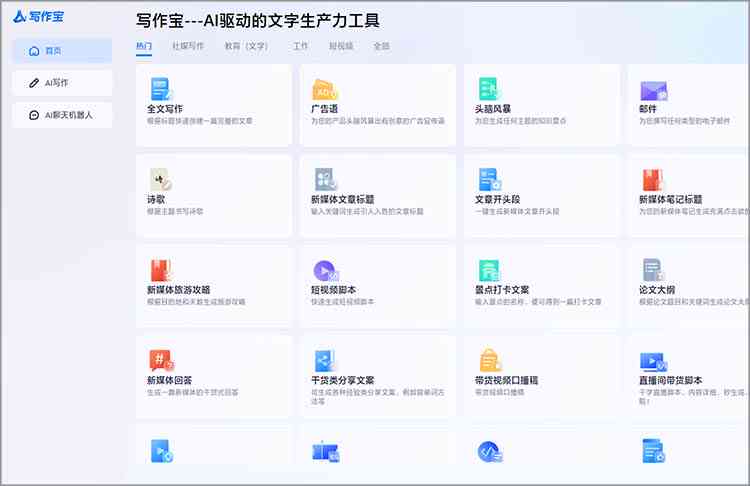Click the 论文大纲 card title
750x486 pixels.
(657, 290)
